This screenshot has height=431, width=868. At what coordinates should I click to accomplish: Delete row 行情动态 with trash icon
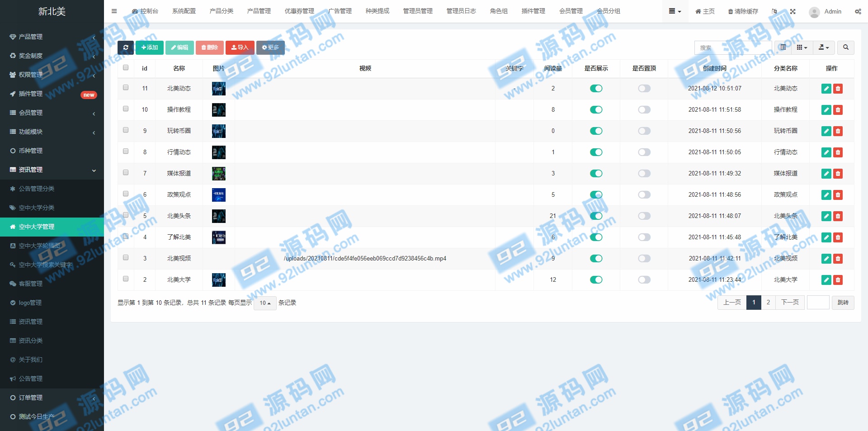click(x=838, y=152)
